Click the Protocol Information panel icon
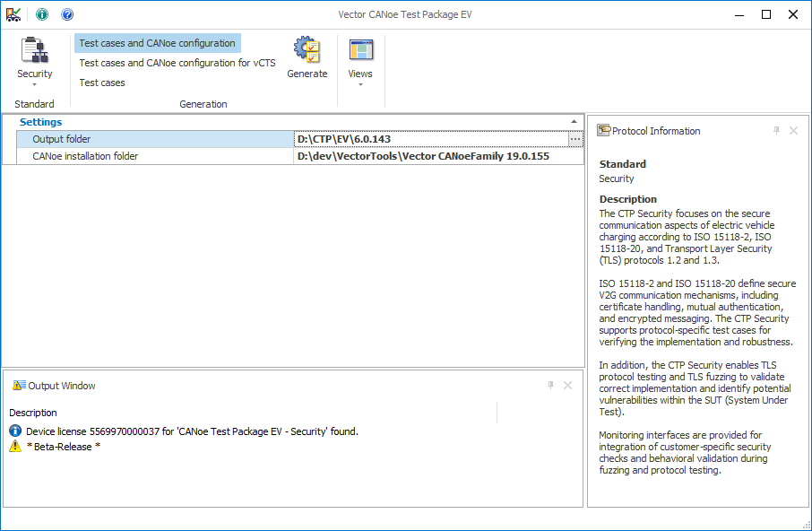The image size is (812, 531). (603, 131)
